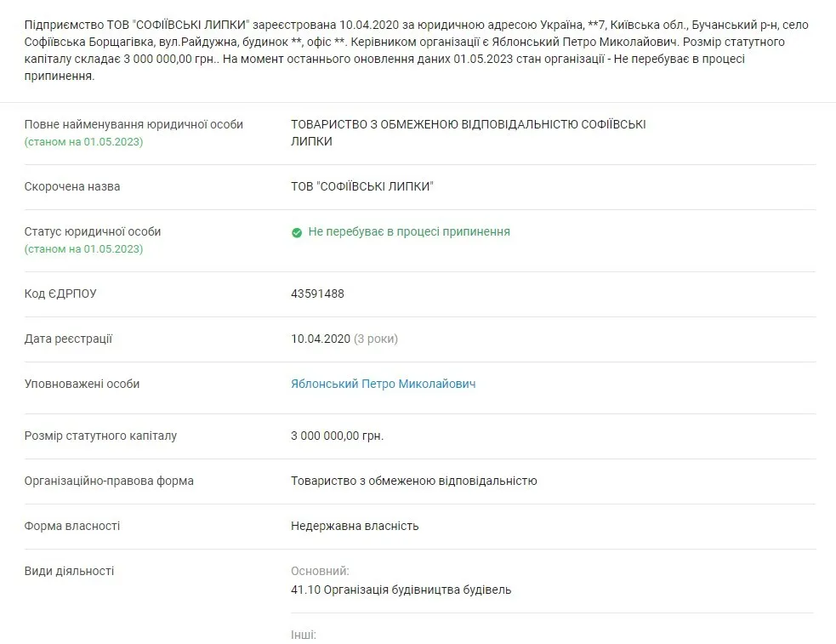Click the Код ЄДРПОУ row label
836x644 pixels.
click(x=60, y=294)
